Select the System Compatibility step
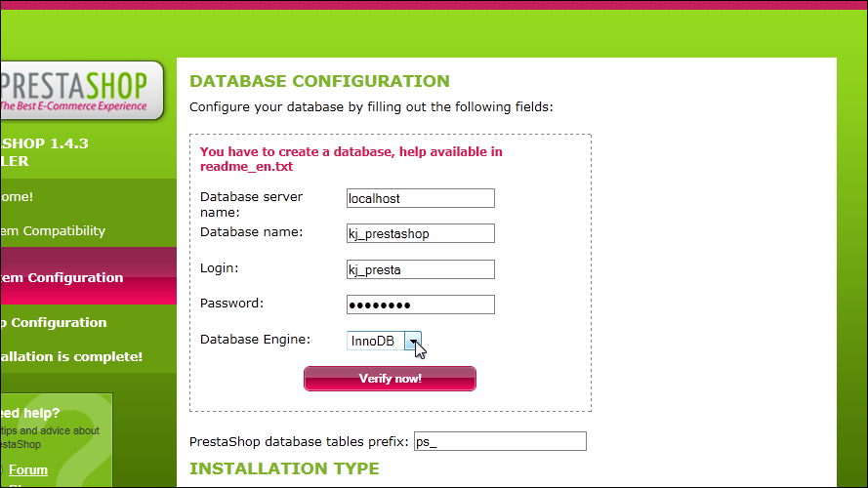Image resolution: width=868 pixels, height=488 pixels. (53, 230)
